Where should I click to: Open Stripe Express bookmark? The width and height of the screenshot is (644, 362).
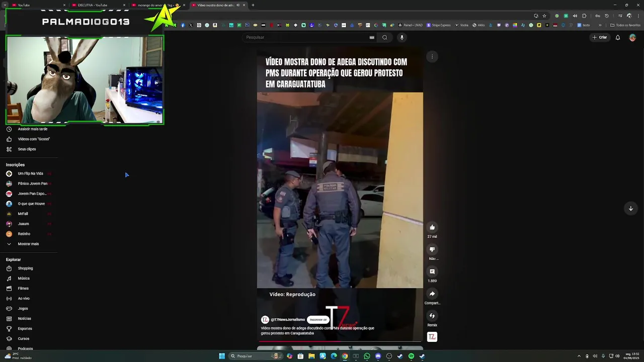click(x=439, y=25)
